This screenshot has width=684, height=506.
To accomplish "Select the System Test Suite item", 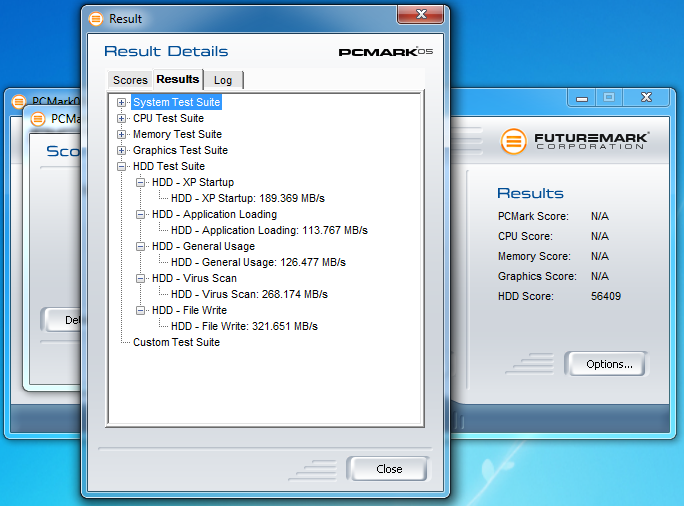I will (176, 103).
